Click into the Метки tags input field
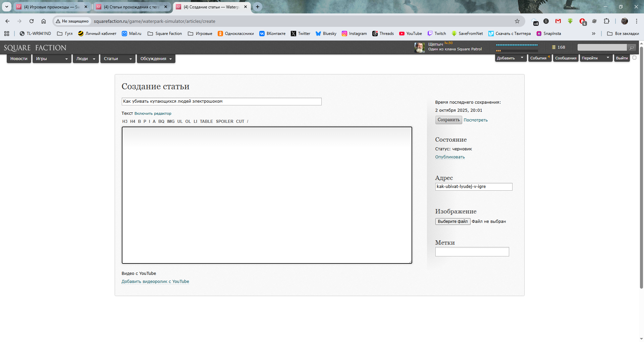This screenshot has width=644, height=342. (x=472, y=252)
